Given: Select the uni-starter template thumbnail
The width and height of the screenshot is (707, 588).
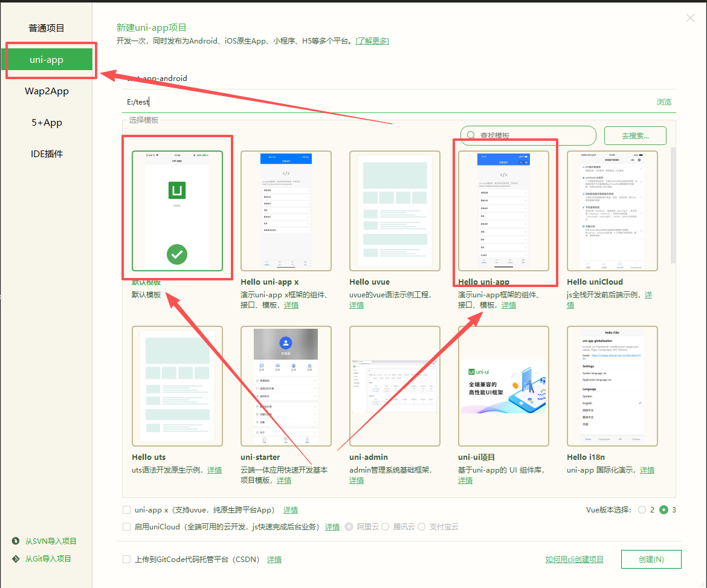Looking at the screenshot, I should coord(286,386).
